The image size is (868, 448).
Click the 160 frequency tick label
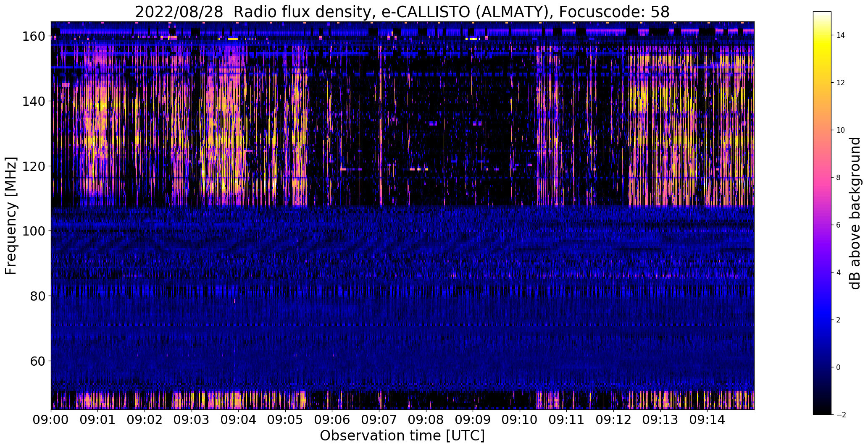tap(34, 37)
